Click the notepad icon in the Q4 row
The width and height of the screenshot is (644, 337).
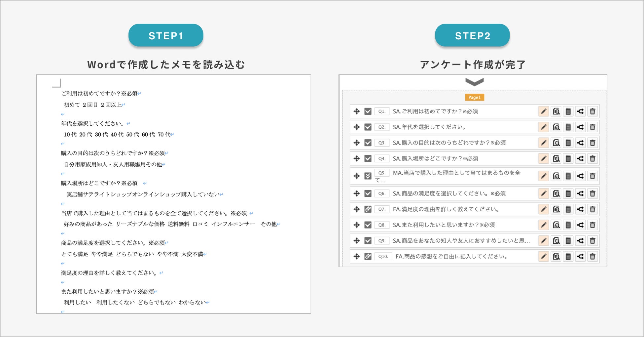coord(568,158)
